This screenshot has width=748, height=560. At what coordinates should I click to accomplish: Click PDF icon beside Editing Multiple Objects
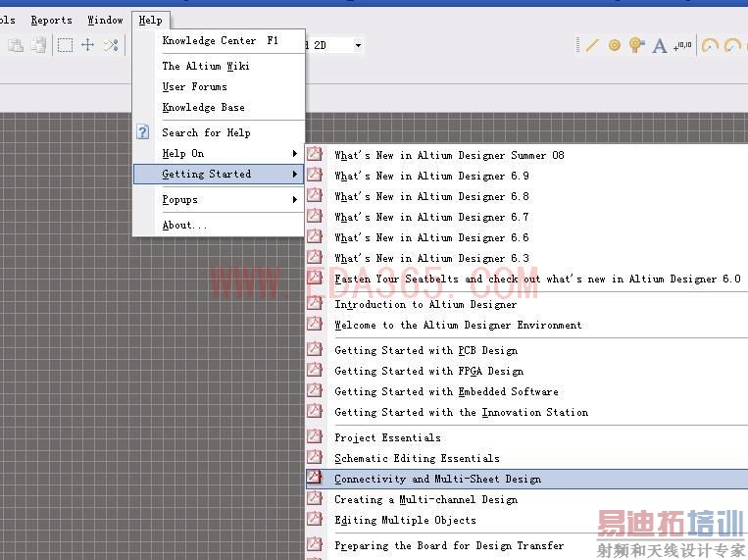[315, 518]
